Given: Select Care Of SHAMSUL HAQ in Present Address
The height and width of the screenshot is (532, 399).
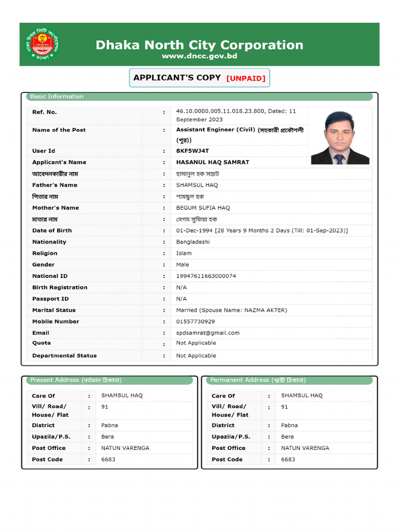Looking at the screenshot, I should pos(122,395).
